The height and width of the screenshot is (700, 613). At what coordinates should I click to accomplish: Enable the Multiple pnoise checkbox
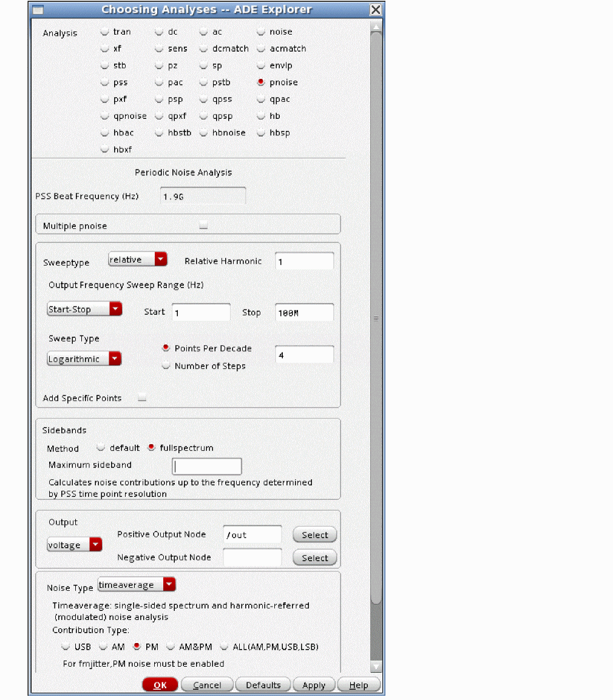204,225
